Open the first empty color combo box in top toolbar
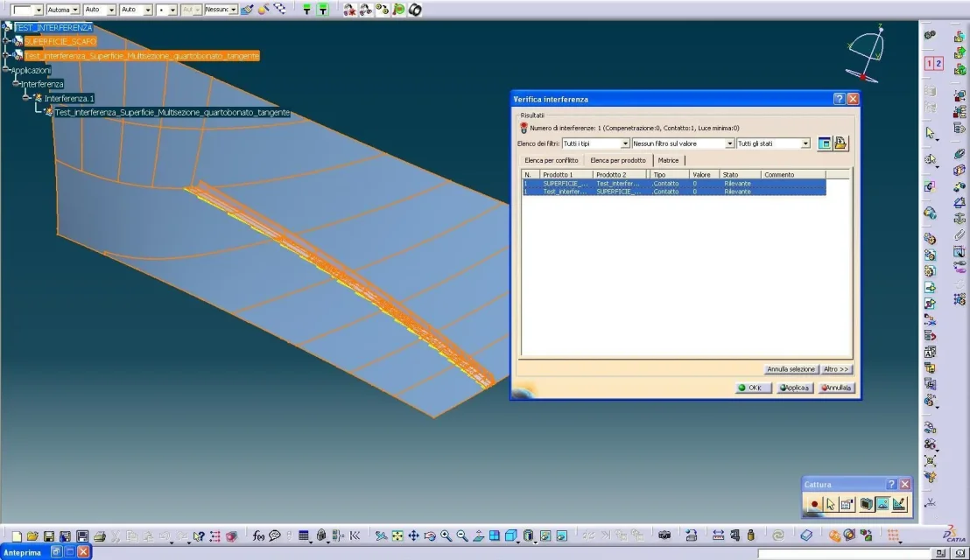 (26, 10)
